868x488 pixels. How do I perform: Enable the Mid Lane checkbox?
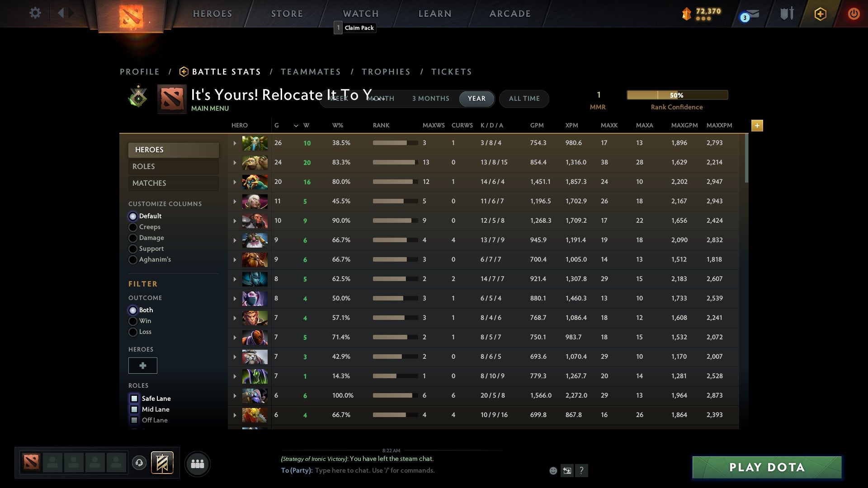tap(134, 409)
